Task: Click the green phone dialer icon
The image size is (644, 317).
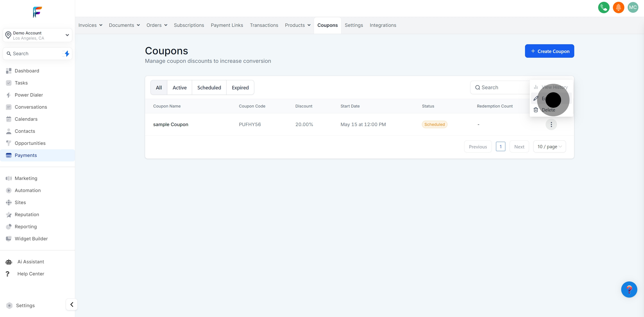Action: 604,8
